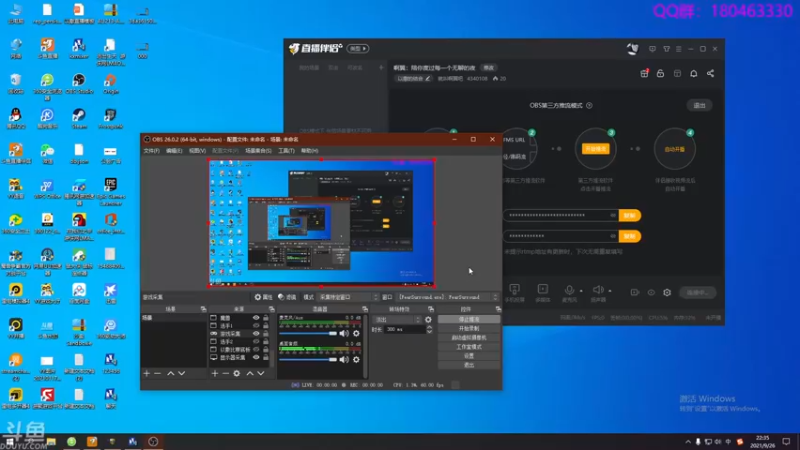Image resolution: width=800 pixels, height=450 pixels.
Task: Move selected source down in Sources
Action: coord(261,373)
